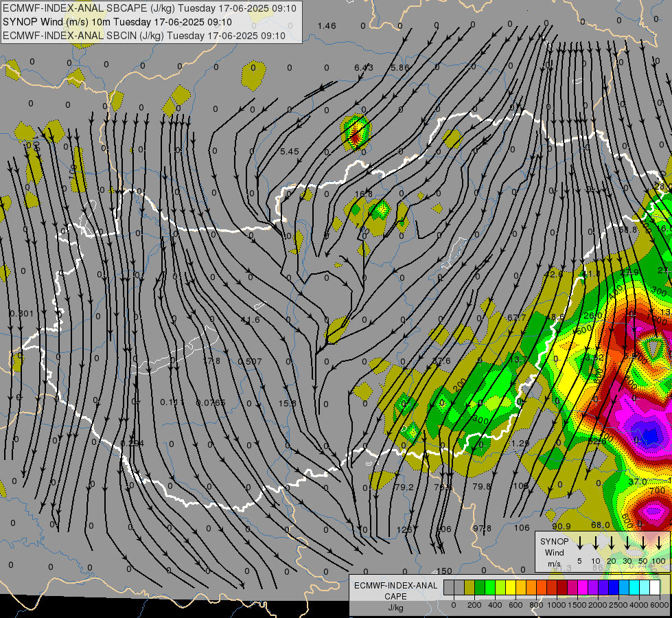
Task: Click the 10 m/s wind arrow in legend
Action: (x=596, y=542)
